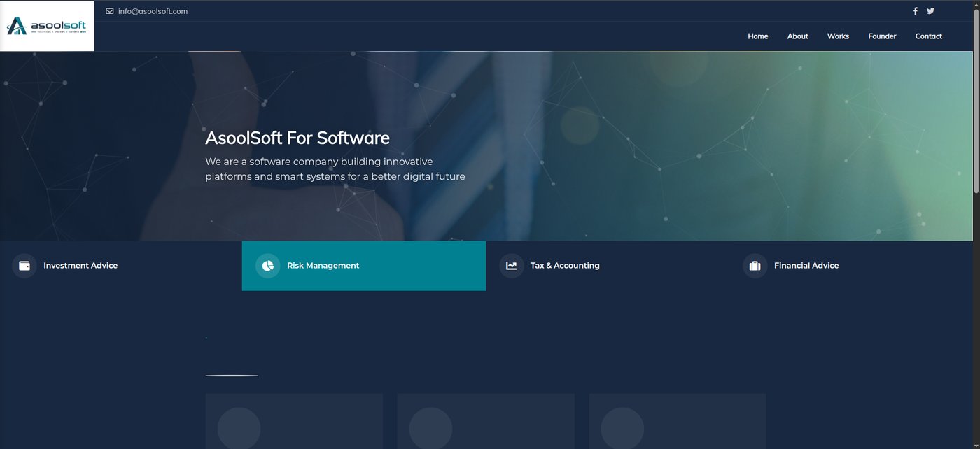
Task: Open the Twitter social icon
Action: 930,11
